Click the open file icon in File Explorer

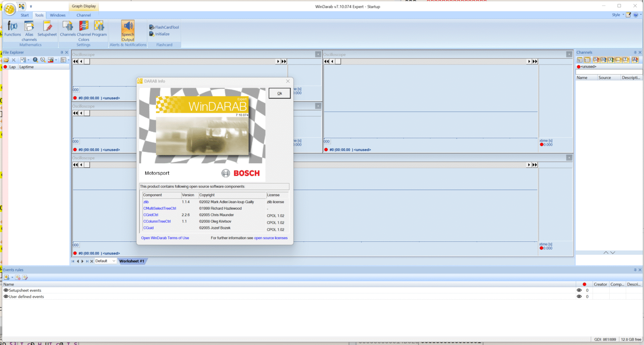6,60
